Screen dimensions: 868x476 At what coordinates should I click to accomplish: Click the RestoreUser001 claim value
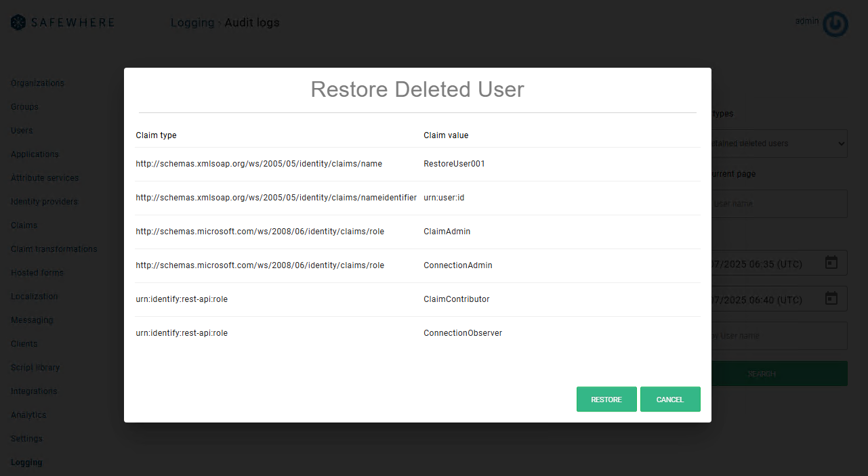(454, 164)
